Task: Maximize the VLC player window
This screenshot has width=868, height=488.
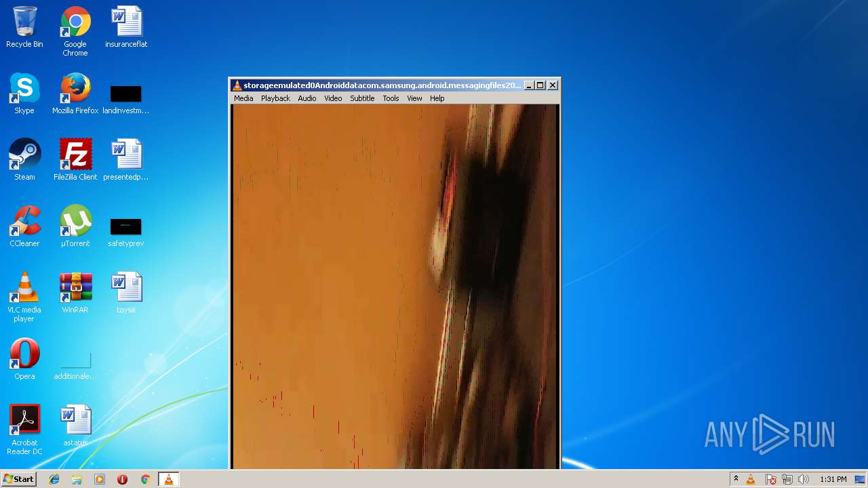Action: coord(540,85)
